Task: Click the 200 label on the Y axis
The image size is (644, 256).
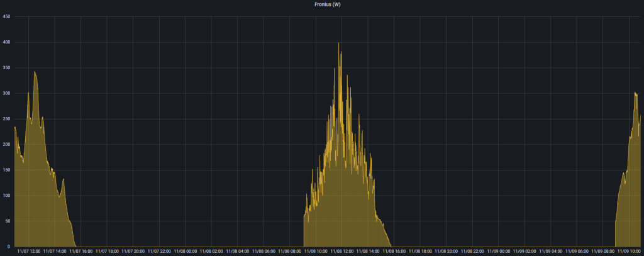Action: tap(6, 145)
